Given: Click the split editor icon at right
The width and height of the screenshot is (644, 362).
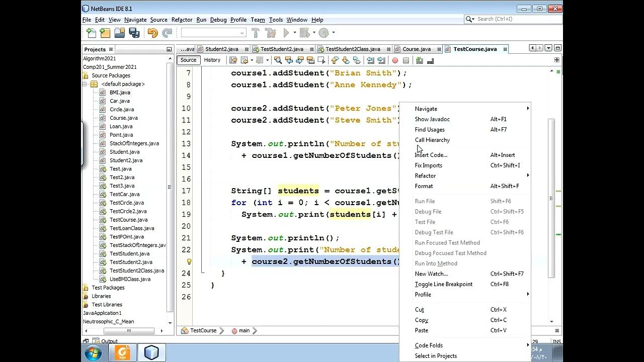Looking at the screenshot, I should point(557,60).
